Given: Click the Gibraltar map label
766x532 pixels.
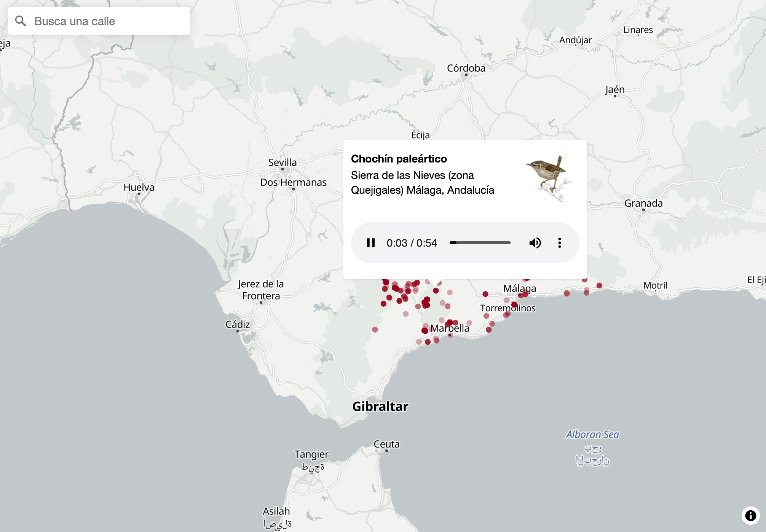Looking at the screenshot, I should 380,406.
